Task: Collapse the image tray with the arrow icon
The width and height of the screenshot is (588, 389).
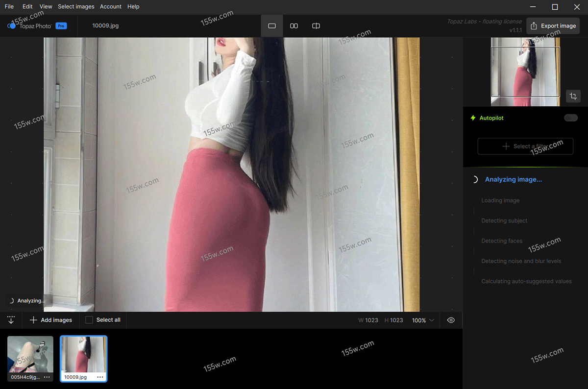Action: pyautogui.click(x=11, y=320)
